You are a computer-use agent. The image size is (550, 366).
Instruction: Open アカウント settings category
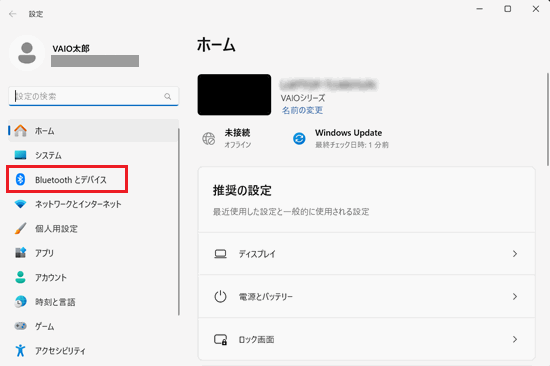click(x=93, y=277)
